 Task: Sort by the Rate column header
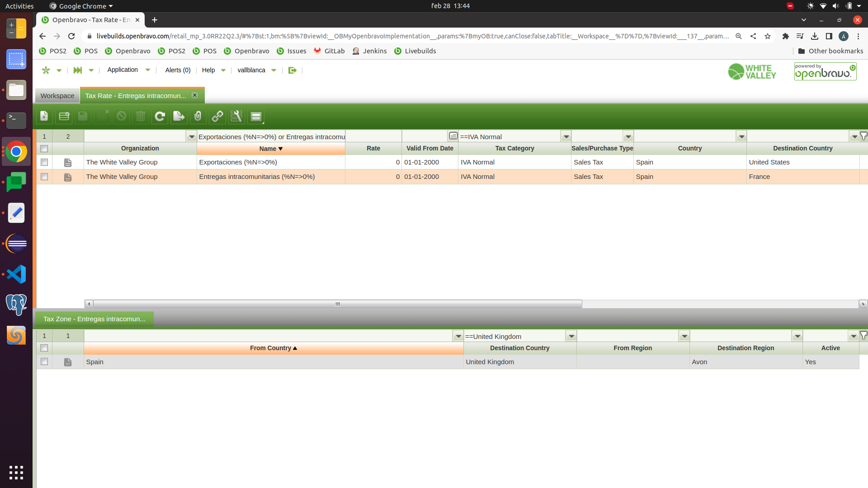[373, 148]
